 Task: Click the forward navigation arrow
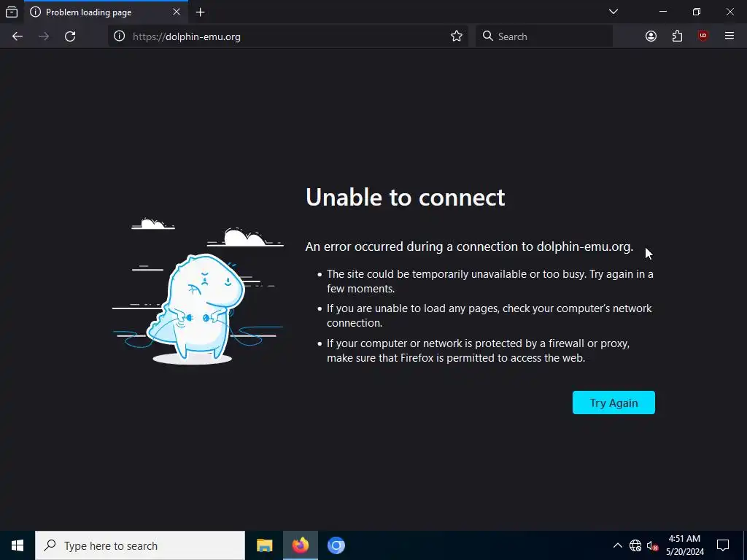point(44,36)
